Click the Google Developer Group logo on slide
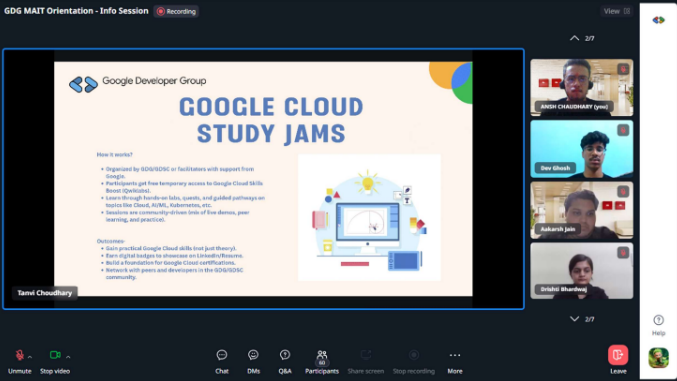This screenshot has width=677, height=381. [x=83, y=84]
